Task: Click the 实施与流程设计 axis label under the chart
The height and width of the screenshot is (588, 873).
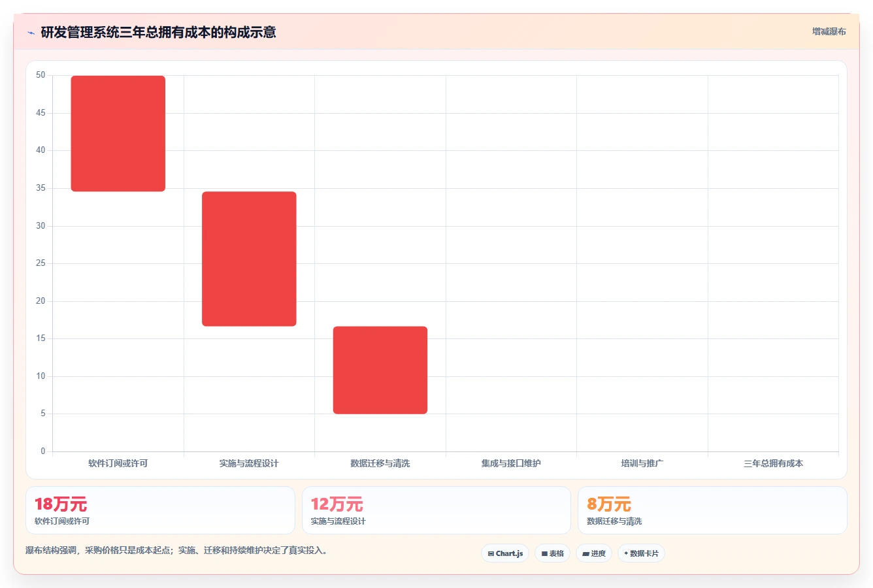Action: [249, 463]
